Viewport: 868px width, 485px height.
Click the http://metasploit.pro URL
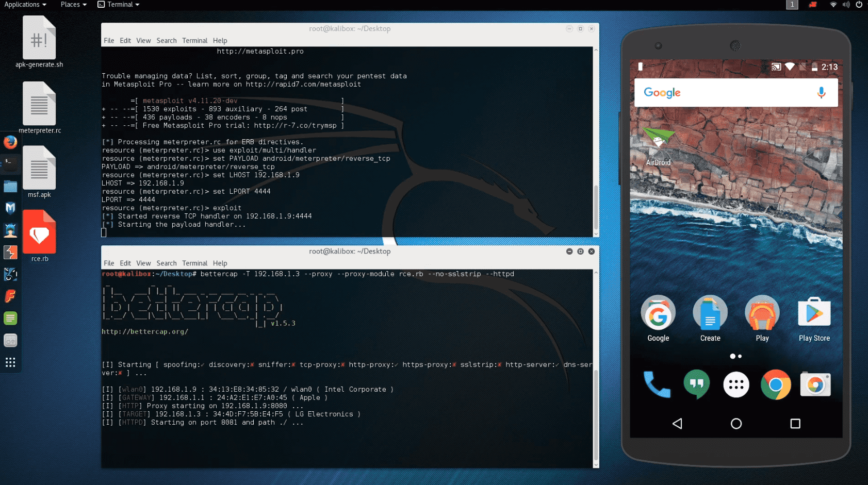260,51
